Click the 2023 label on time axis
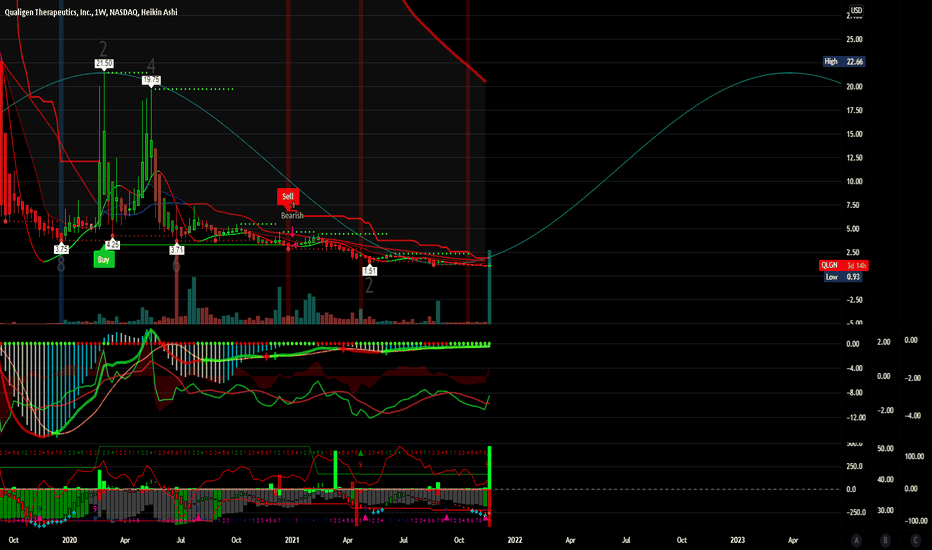This screenshot has height=550, width=932. [x=737, y=540]
